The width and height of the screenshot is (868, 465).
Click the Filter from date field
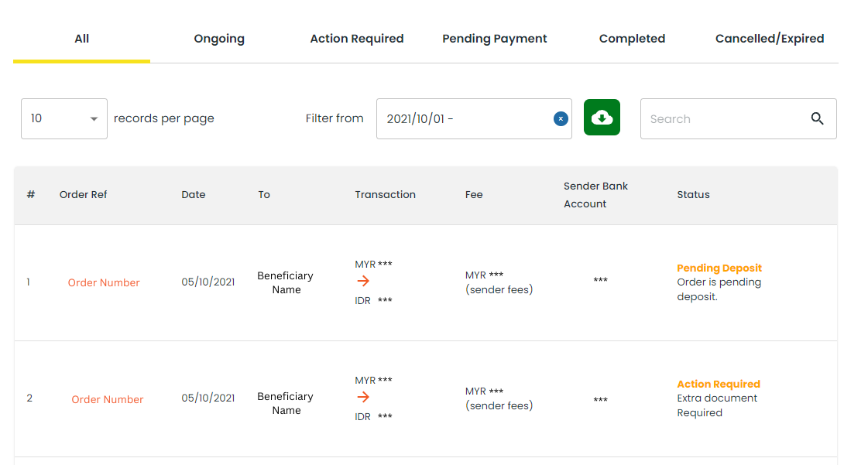pos(474,119)
